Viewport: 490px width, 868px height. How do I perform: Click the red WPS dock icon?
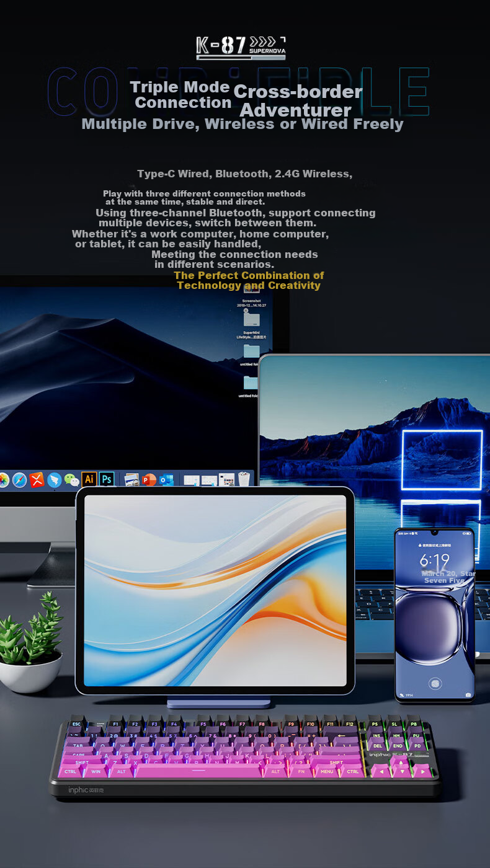37,480
